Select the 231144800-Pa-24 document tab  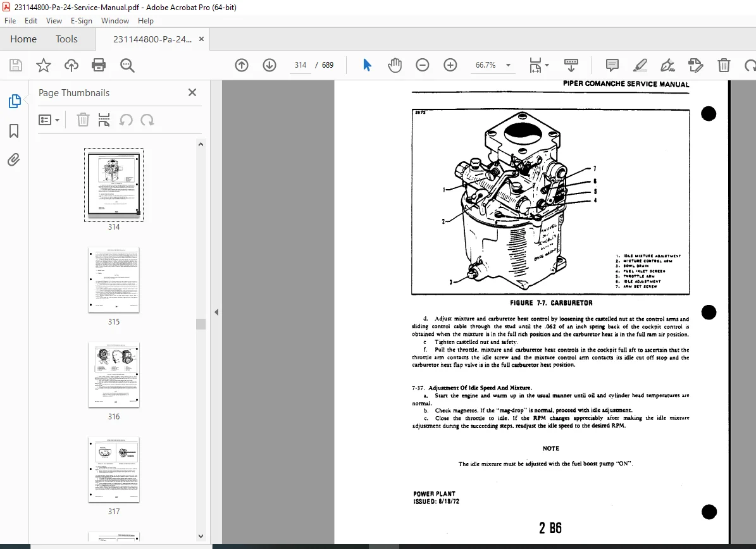point(152,39)
